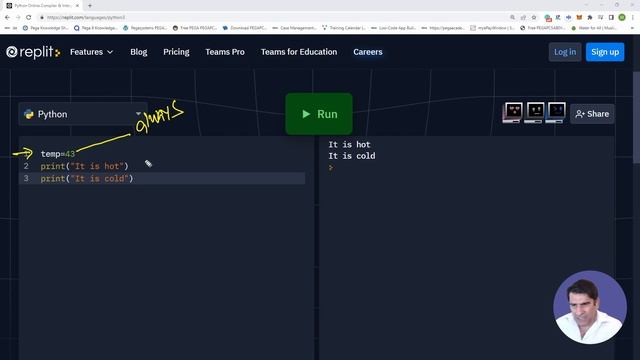This screenshot has height=360, width=640.
Task: Click the 'It is cold' console output
Action: click(352, 156)
